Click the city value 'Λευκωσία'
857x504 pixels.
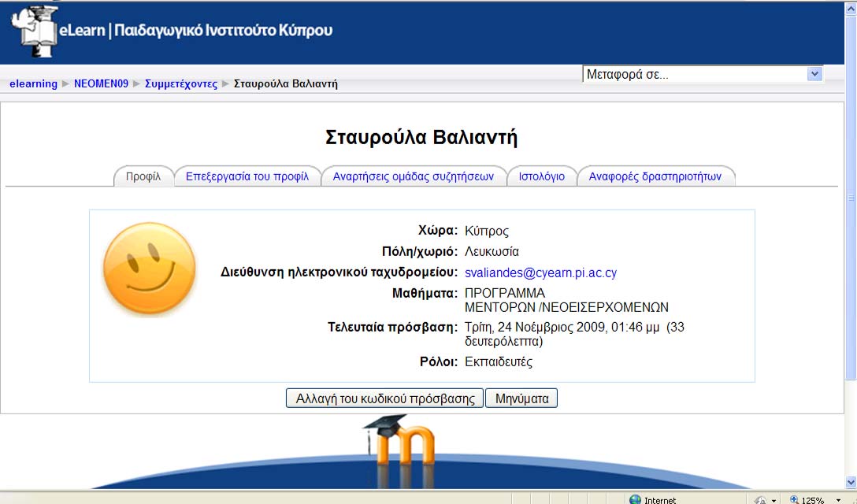pos(492,251)
